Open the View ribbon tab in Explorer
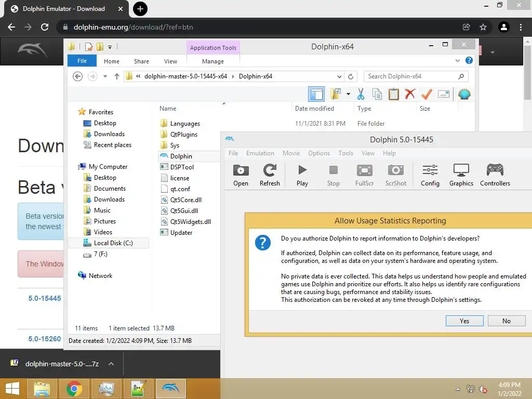 click(170, 61)
